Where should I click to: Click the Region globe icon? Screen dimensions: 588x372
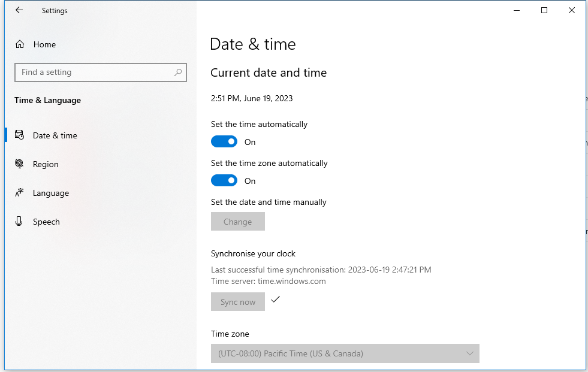click(20, 164)
